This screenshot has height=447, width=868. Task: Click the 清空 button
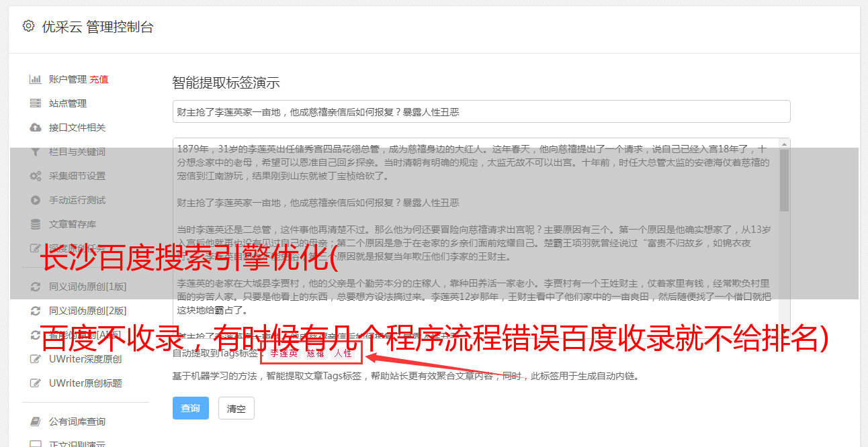point(236,408)
